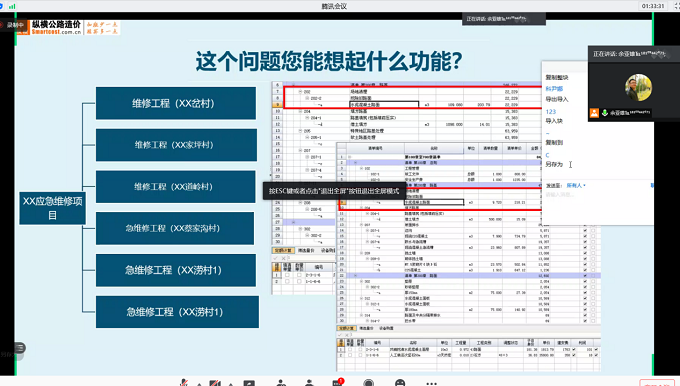Open the share screen icon

click(249, 383)
